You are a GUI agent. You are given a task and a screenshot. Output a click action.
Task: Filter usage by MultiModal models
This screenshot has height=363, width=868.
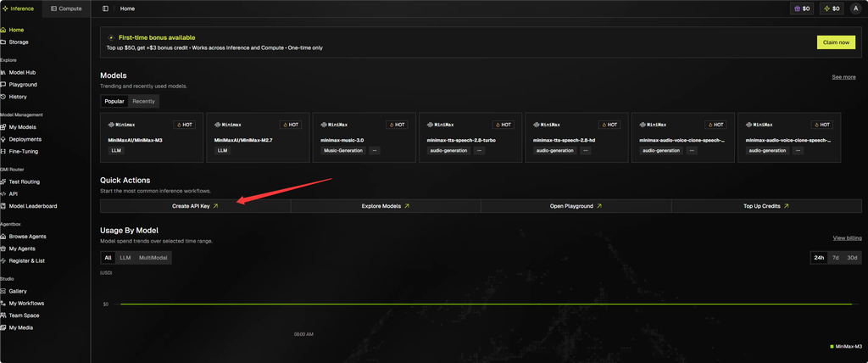[153, 259]
